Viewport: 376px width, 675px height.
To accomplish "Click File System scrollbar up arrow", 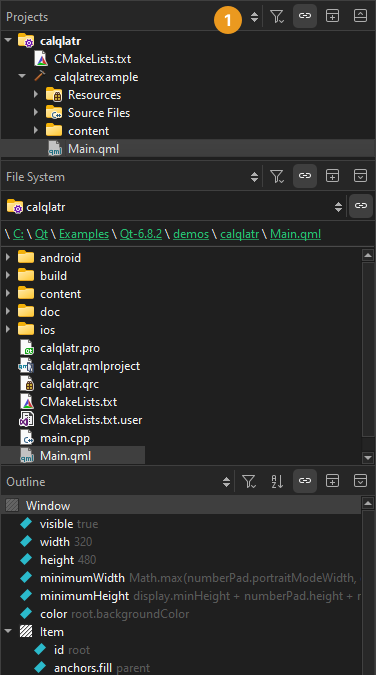I will point(368,256).
